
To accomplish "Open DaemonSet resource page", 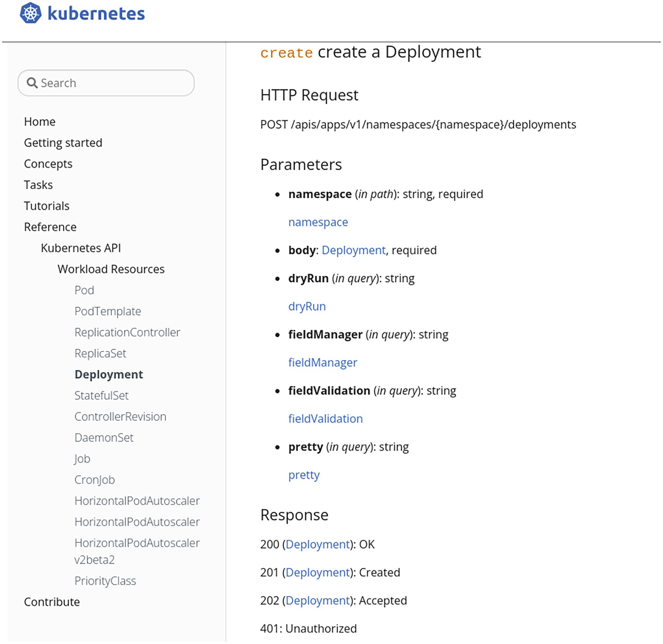I will click(x=104, y=438).
